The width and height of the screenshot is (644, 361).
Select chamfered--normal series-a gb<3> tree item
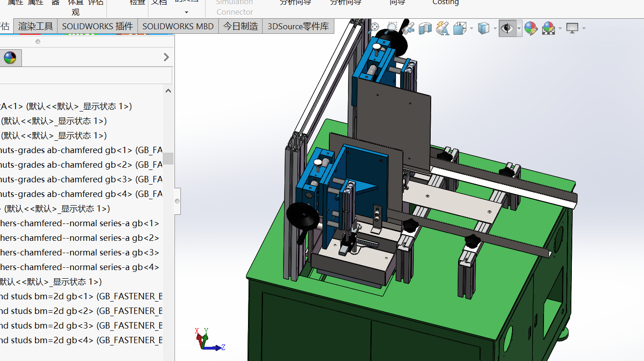click(x=79, y=252)
